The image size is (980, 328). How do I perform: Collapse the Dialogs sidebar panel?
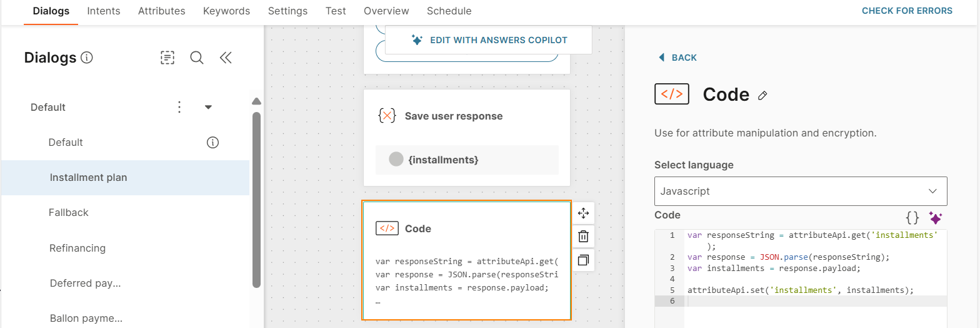coord(226,58)
